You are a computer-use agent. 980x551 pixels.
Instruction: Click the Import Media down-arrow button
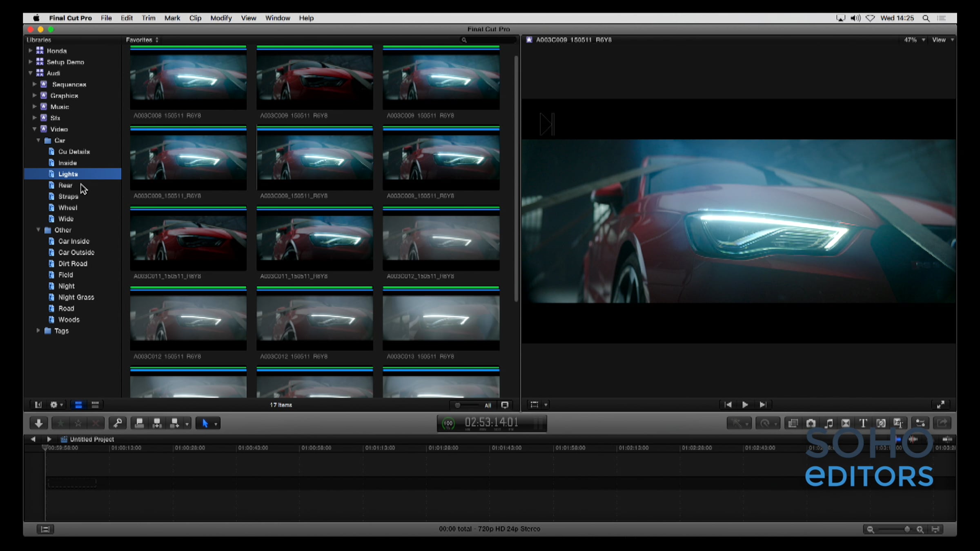click(x=39, y=423)
